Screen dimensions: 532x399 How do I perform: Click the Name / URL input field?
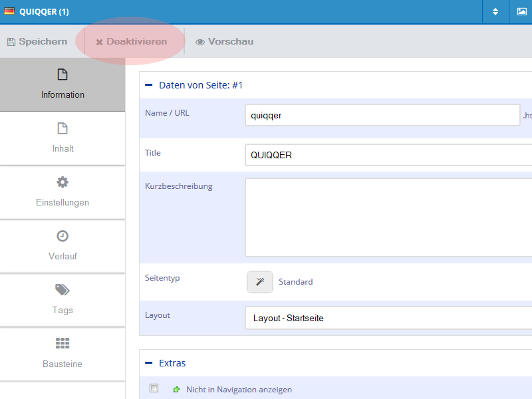382,115
